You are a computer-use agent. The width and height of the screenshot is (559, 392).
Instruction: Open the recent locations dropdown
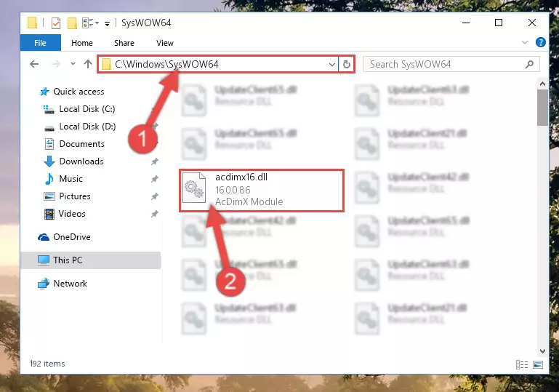[73, 64]
